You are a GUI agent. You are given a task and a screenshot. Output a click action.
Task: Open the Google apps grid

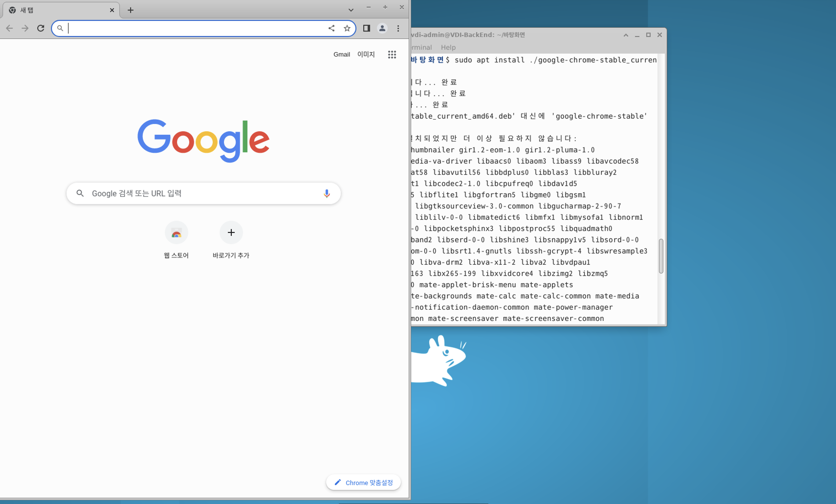(x=392, y=54)
